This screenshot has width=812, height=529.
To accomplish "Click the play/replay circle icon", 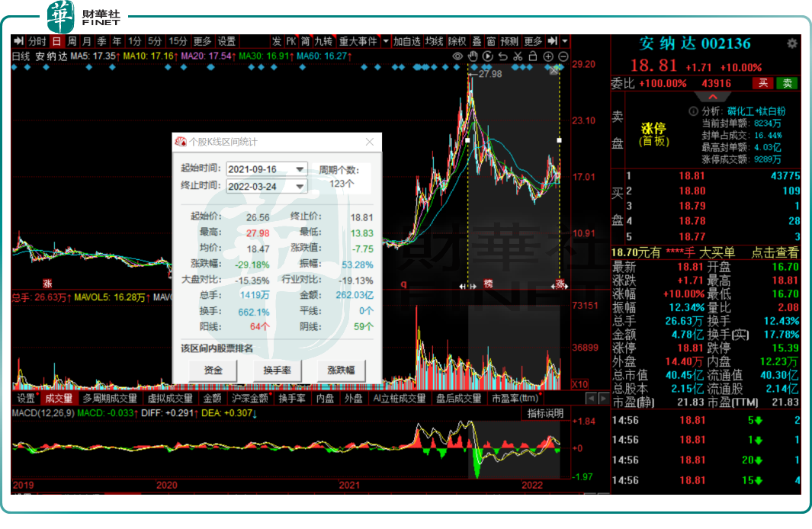I will click(x=487, y=56).
